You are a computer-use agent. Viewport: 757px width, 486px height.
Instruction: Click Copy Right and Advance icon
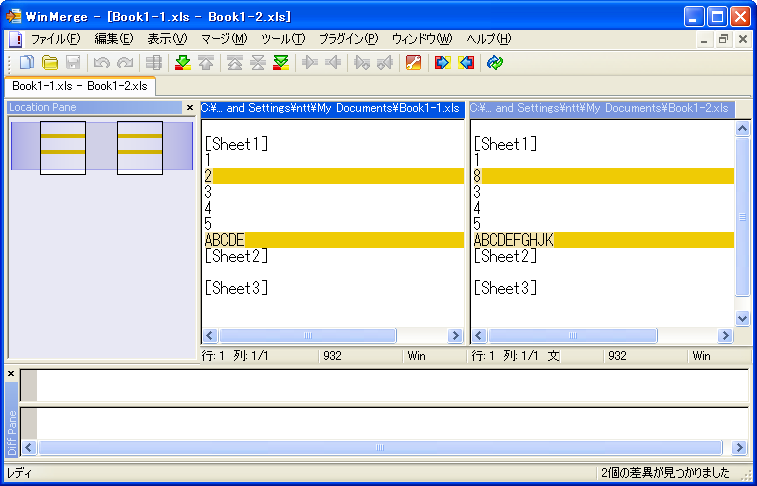pos(362,62)
